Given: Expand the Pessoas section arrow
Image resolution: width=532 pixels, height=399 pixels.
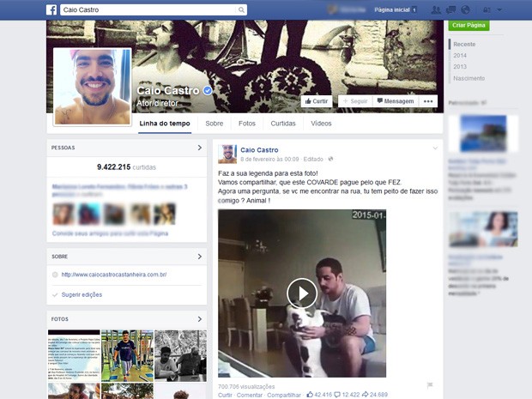Looking at the screenshot, I should 199,148.
